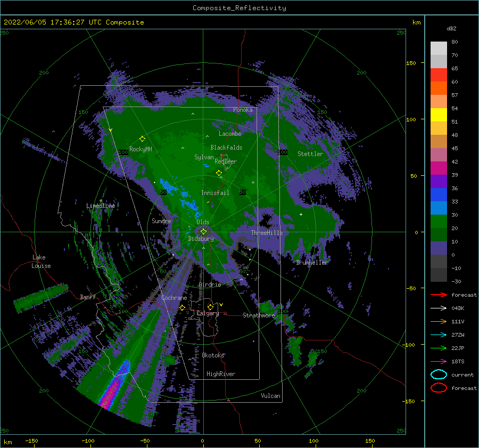Click the Cochrane label
479x448 pixels.
174,298
